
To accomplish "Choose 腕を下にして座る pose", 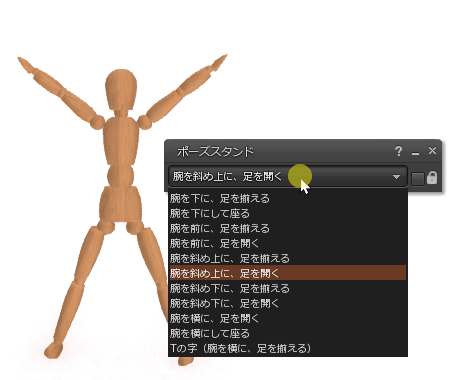I will pyautogui.click(x=288, y=213).
